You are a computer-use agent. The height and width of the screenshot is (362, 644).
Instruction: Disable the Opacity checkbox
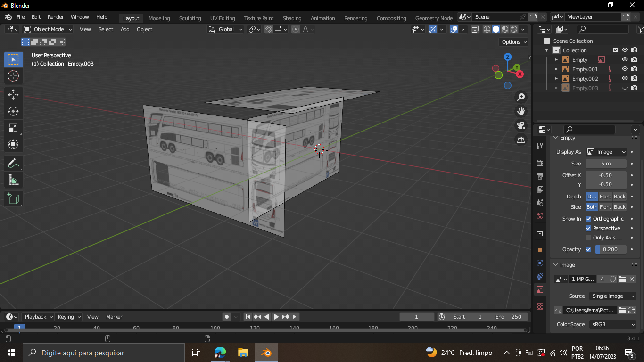click(x=588, y=249)
